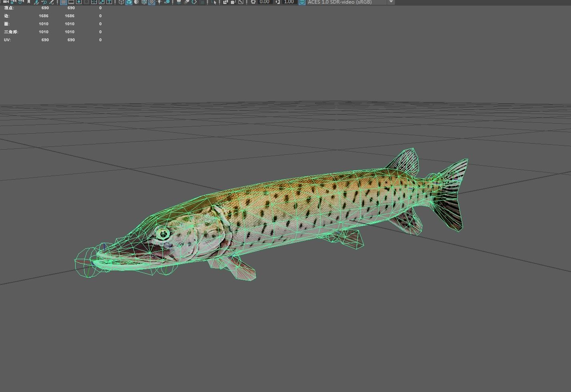Toggle the Film Gate icon
The width and height of the screenshot is (571, 392).
point(71,2)
